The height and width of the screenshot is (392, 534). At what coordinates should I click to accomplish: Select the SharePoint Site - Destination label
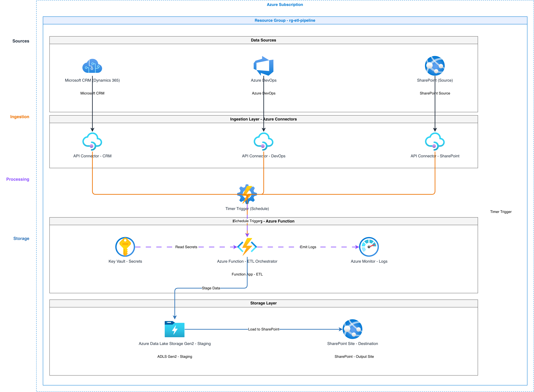pos(352,344)
